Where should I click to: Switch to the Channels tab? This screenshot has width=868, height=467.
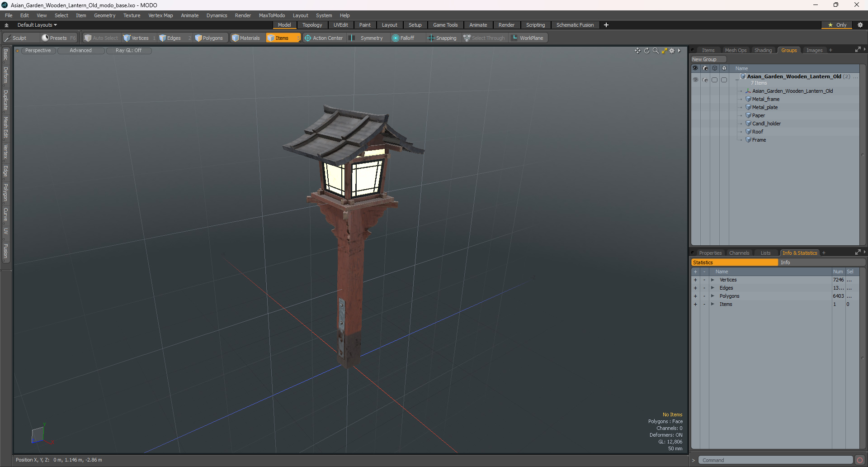(739, 253)
